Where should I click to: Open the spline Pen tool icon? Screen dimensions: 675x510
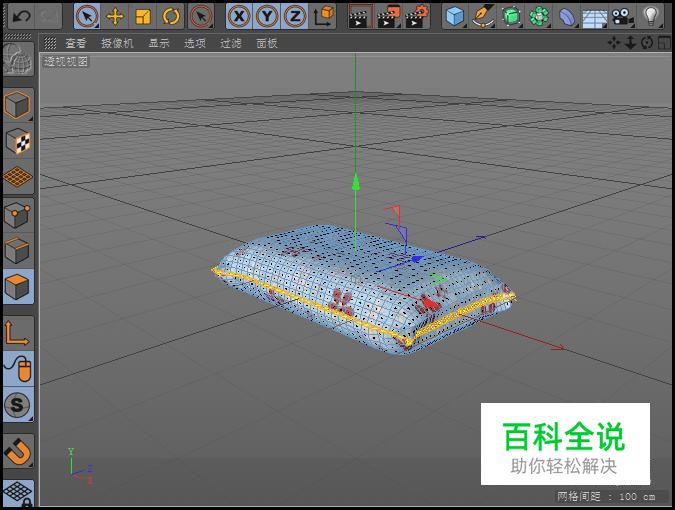tap(483, 16)
